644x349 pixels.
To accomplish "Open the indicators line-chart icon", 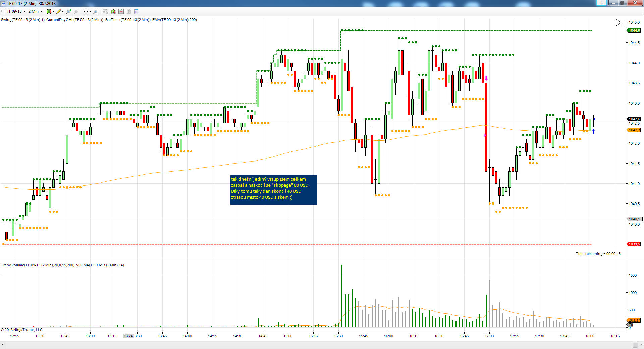I will tap(121, 11).
